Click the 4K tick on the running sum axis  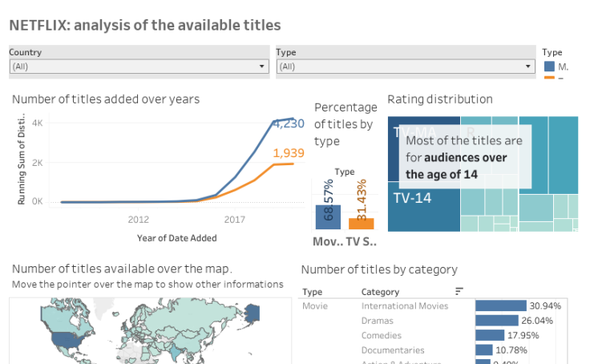click(x=37, y=123)
